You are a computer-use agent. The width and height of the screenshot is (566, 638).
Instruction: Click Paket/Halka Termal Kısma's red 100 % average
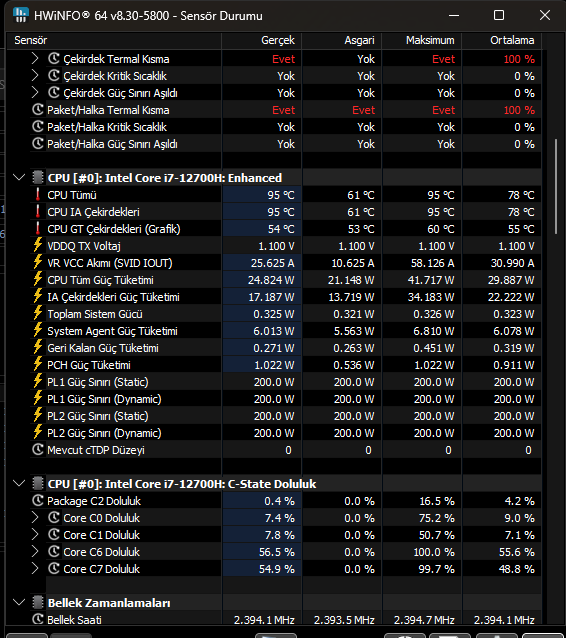click(x=519, y=110)
